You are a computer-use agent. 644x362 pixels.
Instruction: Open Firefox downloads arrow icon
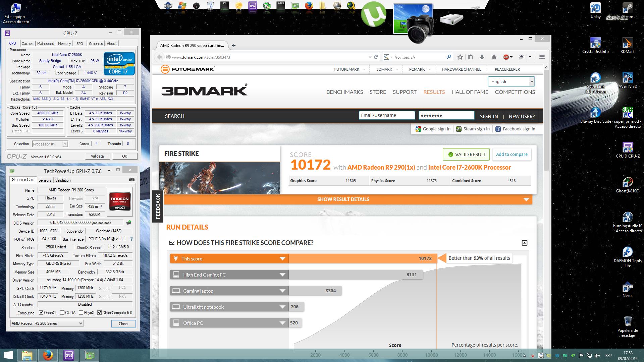pos(482,57)
